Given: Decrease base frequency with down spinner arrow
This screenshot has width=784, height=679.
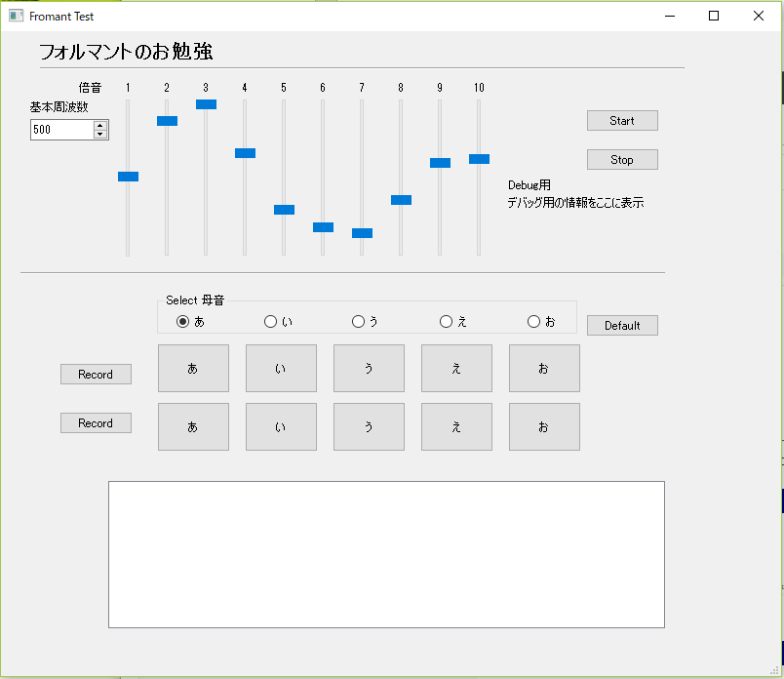Looking at the screenshot, I should pos(100,134).
